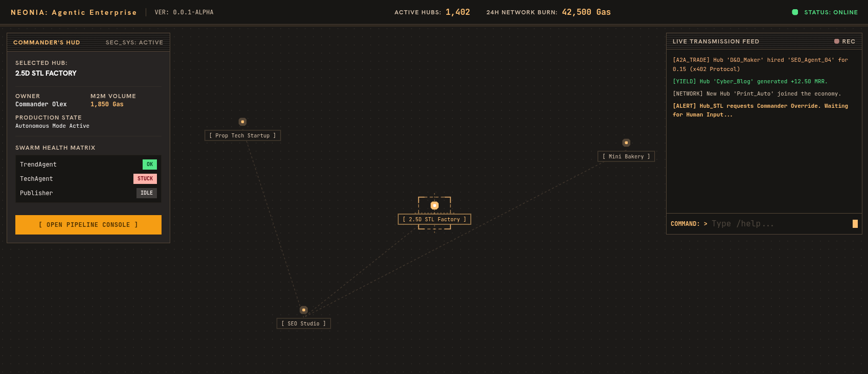The image size is (868, 374).
Task: Open the pipeline console
Action: click(88, 225)
